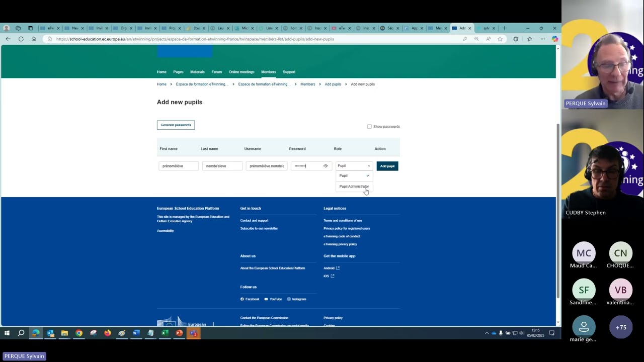Reload the page with the refresh icon
This screenshot has height=362, width=644.
pos(21,39)
